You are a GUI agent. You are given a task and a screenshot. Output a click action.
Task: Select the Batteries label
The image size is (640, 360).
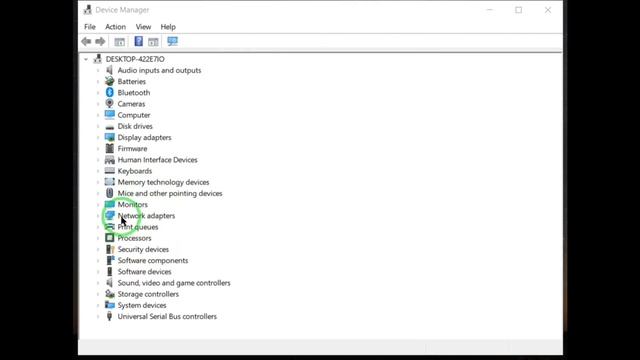(x=131, y=82)
